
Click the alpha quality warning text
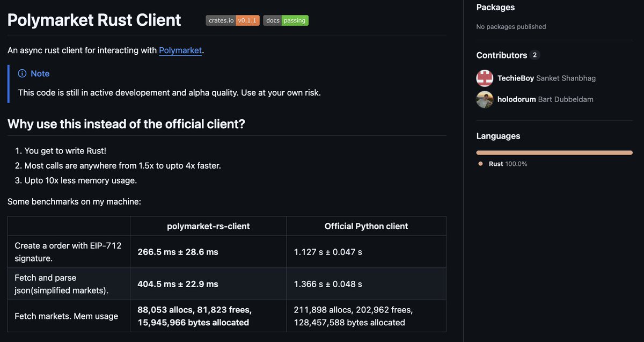170,92
